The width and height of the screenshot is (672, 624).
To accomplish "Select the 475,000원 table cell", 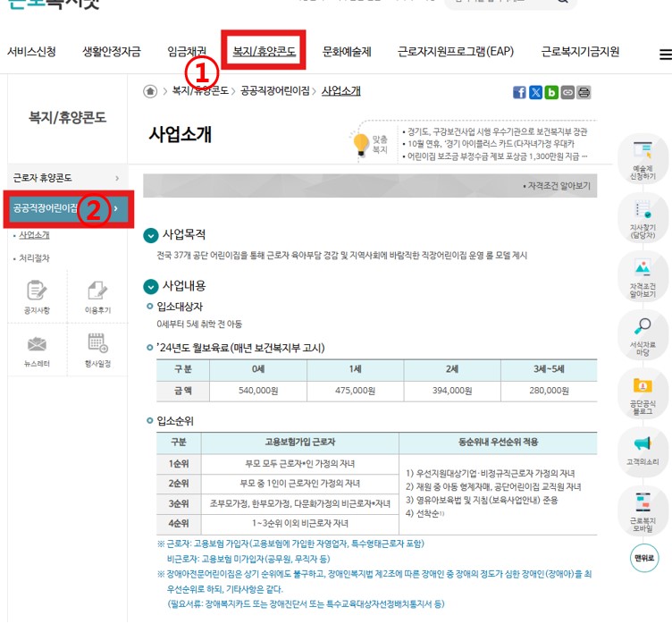I will [356, 392].
